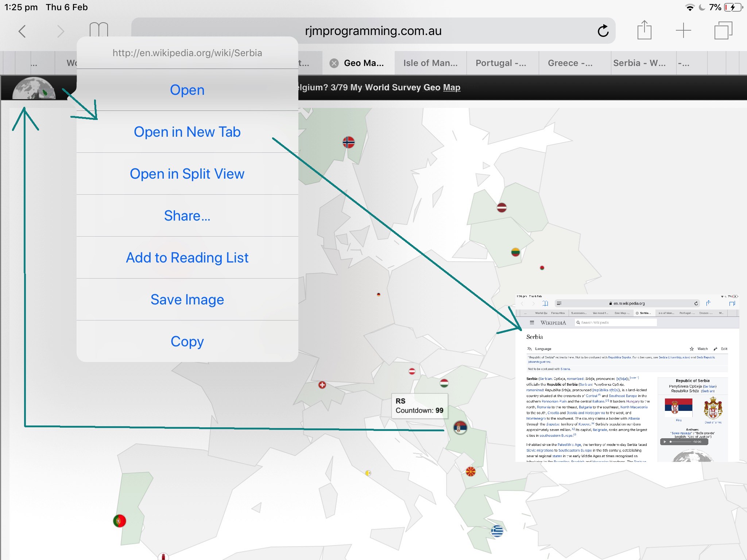747x560 pixels.
Task: Show all tabs with the tab overview icon
Action: tap(723, 31)
